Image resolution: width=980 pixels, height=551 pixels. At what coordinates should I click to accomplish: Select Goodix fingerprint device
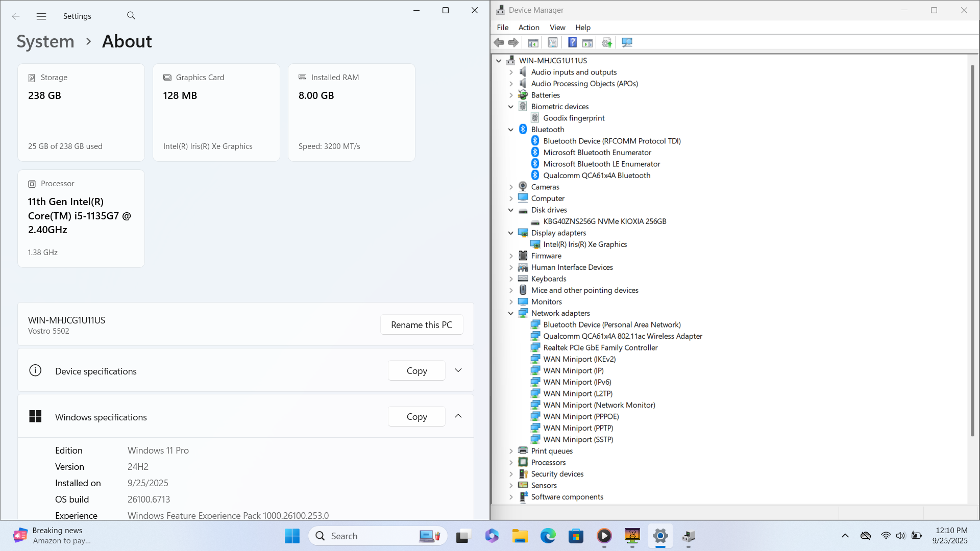[574, 118]
